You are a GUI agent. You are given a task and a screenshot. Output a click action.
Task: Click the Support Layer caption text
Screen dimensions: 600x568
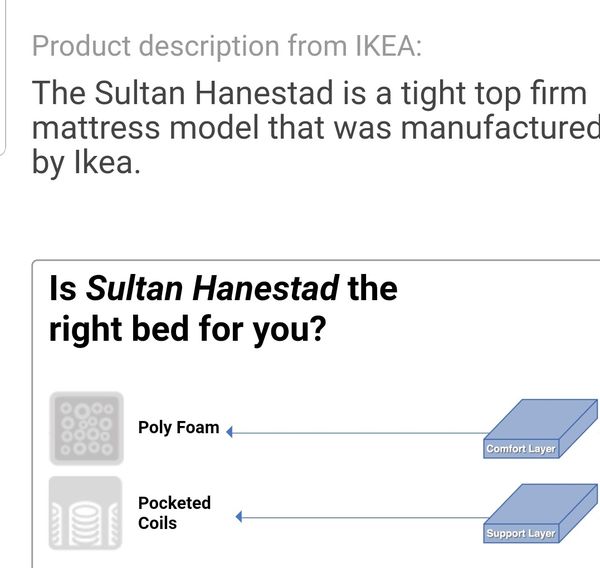click(520, 533)
